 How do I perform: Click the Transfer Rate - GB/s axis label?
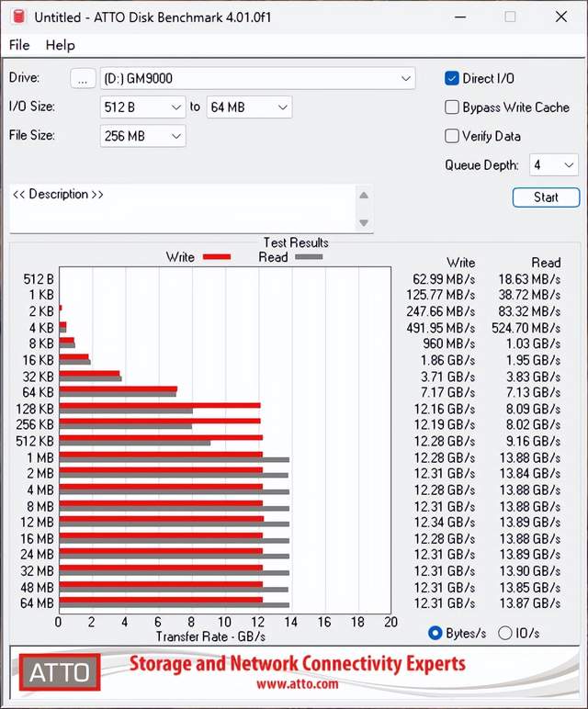(210, 636)
